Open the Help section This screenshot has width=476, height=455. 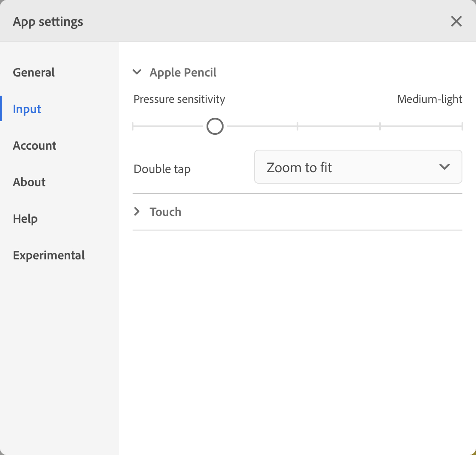tap(25, 219)
